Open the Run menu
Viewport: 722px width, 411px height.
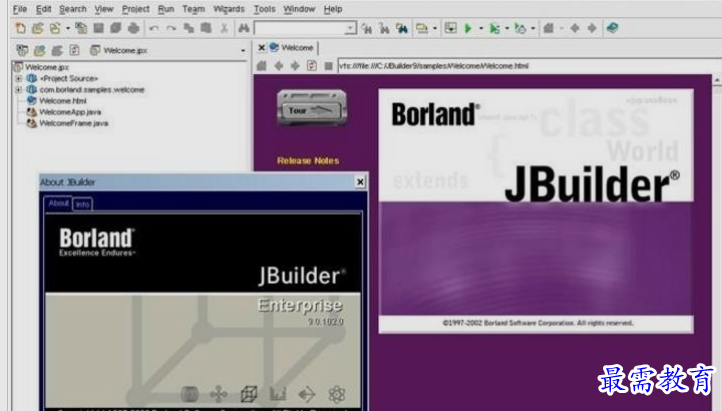[166, 9]
